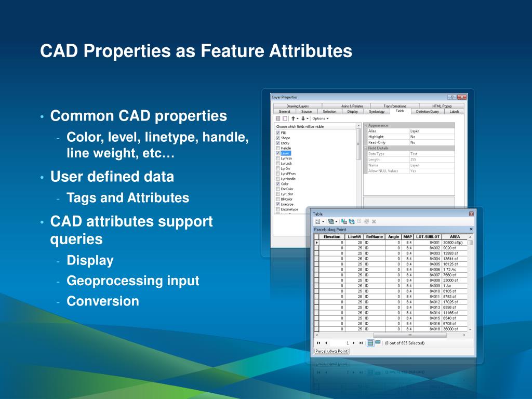Open Table Options menu icon in Table window
Viewport: 532px width, 399px height.
pyautogui.click(x=318, y=221)
